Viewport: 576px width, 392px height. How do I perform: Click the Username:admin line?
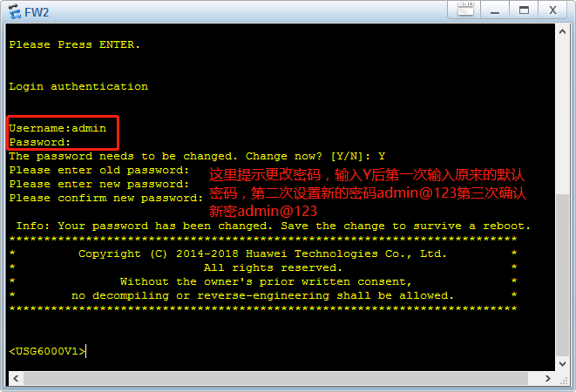(x=58, y=128)
